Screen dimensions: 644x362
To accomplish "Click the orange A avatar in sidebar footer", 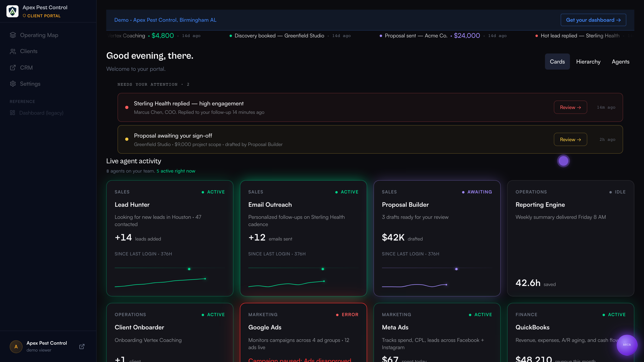I will 16,347.
